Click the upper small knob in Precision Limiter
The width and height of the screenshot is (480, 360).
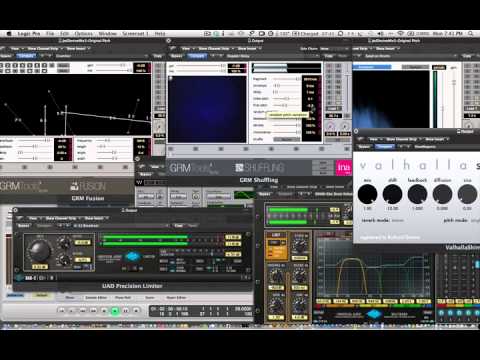point(64,243)
